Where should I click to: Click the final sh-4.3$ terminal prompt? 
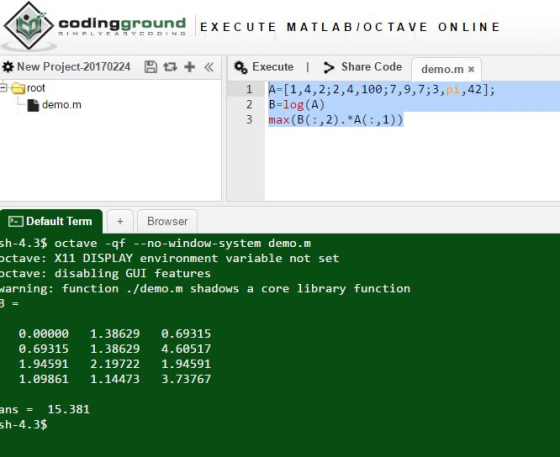[x=24, y=425]
